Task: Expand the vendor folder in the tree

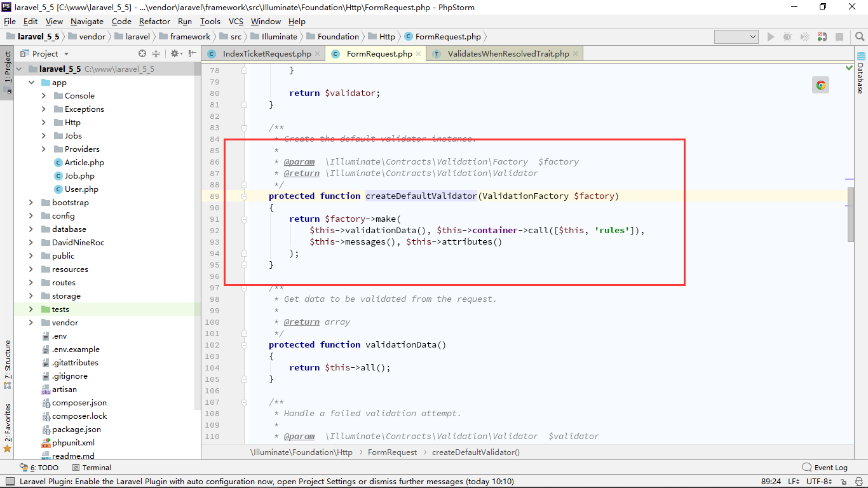Action: tap(31, 323)
